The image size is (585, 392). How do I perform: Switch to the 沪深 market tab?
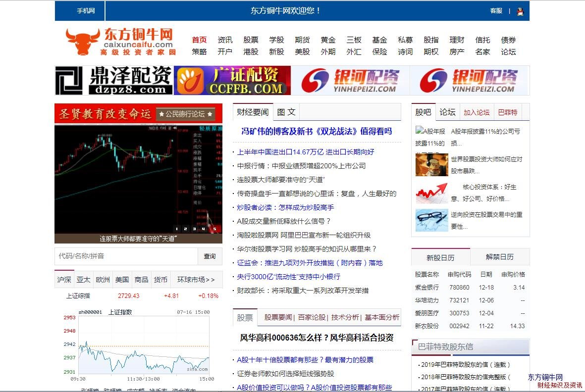point(64,280)
